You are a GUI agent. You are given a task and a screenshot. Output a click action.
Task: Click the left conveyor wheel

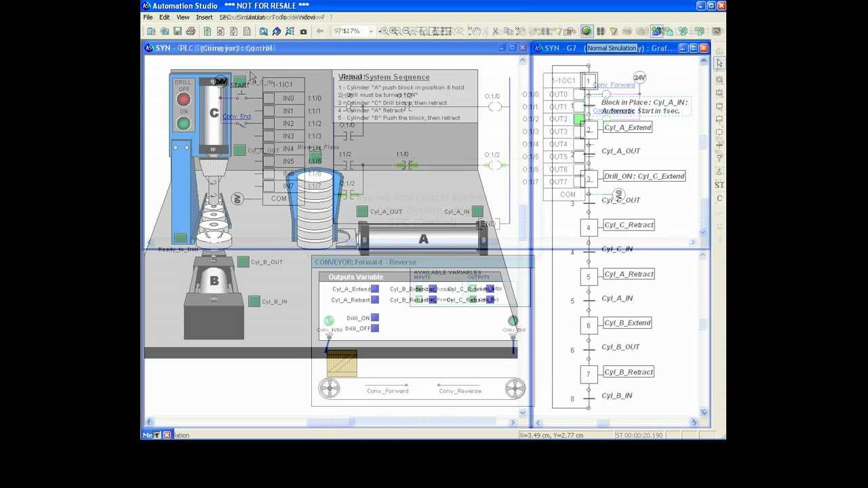(x=329, y=388)
